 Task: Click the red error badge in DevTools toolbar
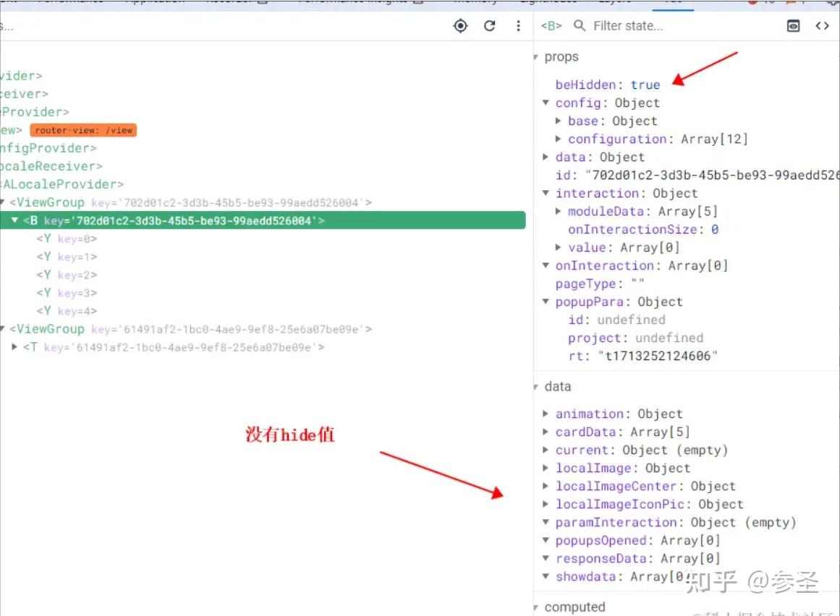[x=753, y=2]
